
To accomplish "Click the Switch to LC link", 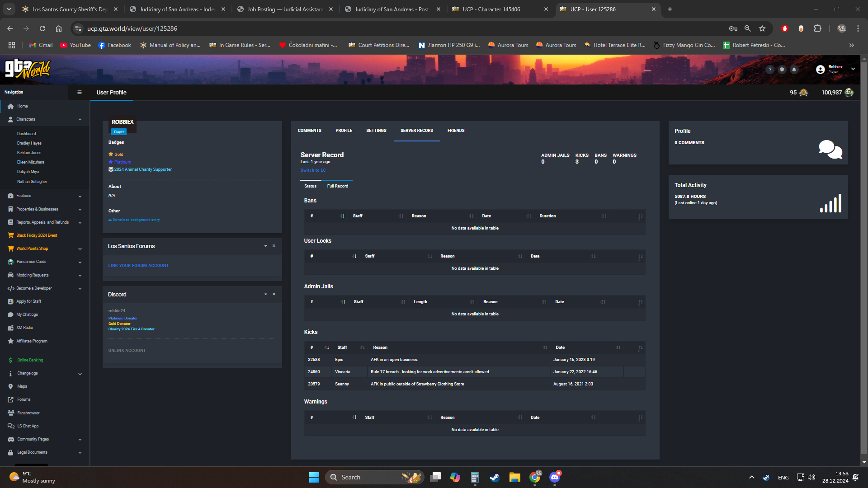I will point(313,170).
